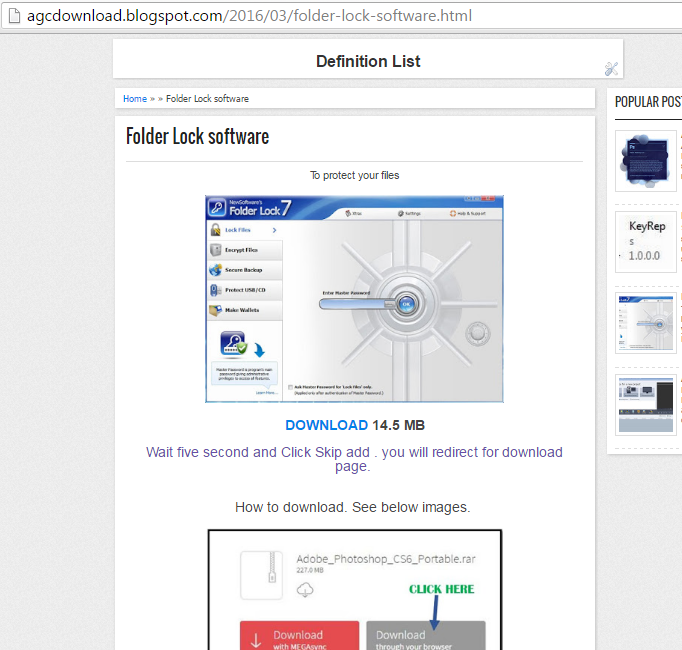Open the video editor popular post thumbnail
Viewport: 682px width, 650px height.
(646, 405)
